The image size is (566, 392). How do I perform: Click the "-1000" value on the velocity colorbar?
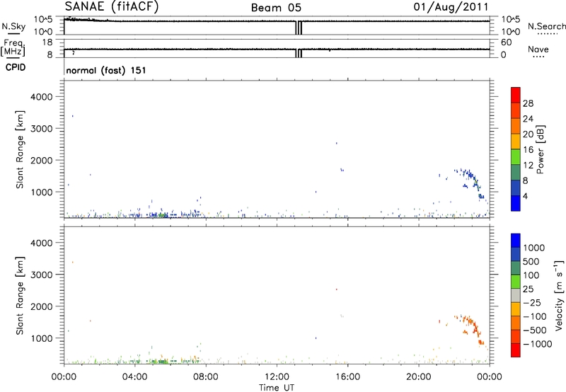tap(537, 344)
